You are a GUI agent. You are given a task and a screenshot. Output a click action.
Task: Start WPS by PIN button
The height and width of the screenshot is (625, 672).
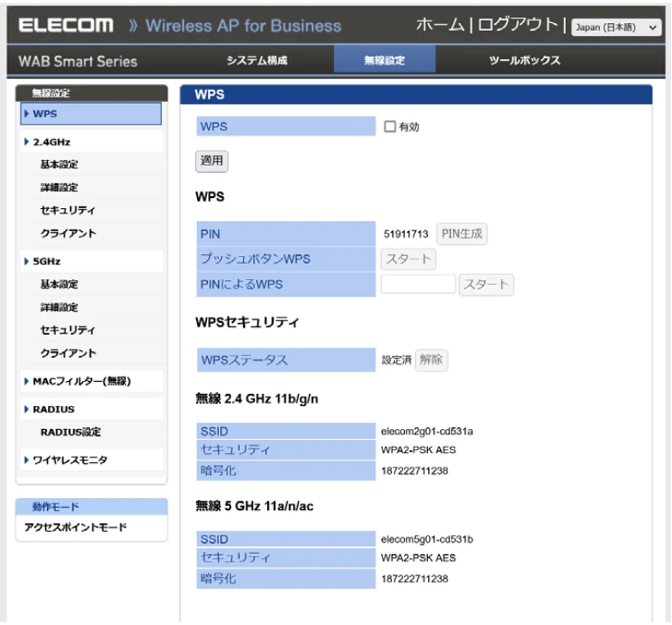click(x=486, y=284)
